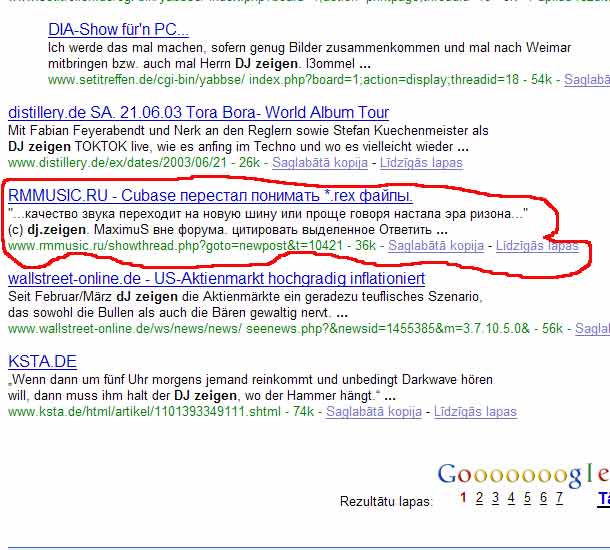Open 'Līdzīgās lapas' for ksta.de result
This screenshot has height=550, width=610.
click(475, 412)
